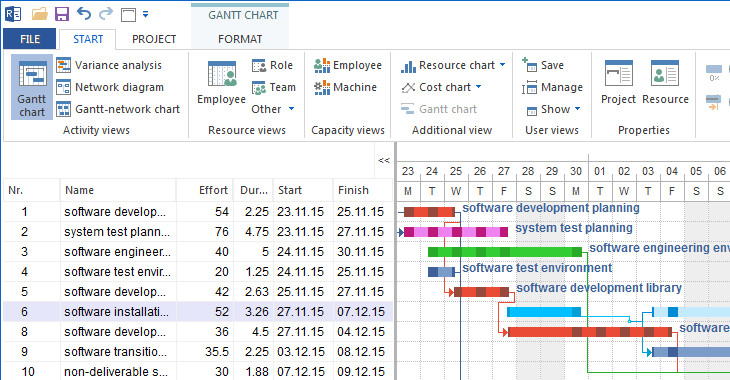The height and width of the screenshot is (380, 730).
Task: Click the Save floppy disk icon
Action: [x=62, y=14]
